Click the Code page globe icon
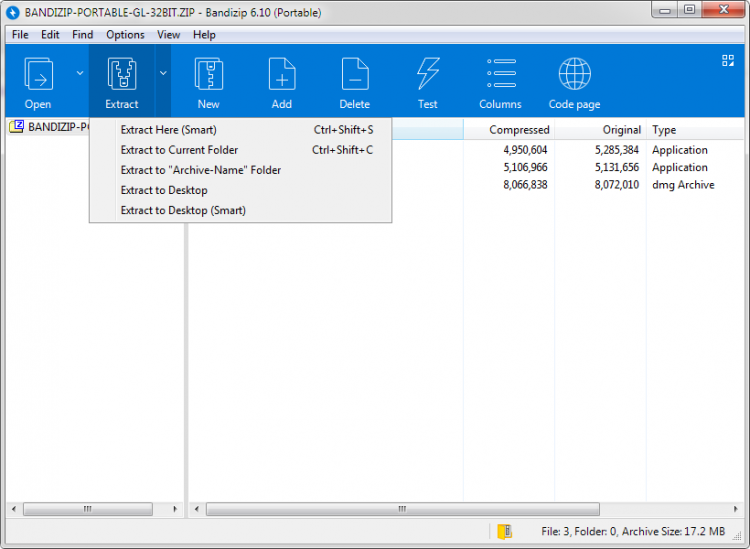Image resolution: width=750 pixels, height=549 pixels. pos(574,74)
